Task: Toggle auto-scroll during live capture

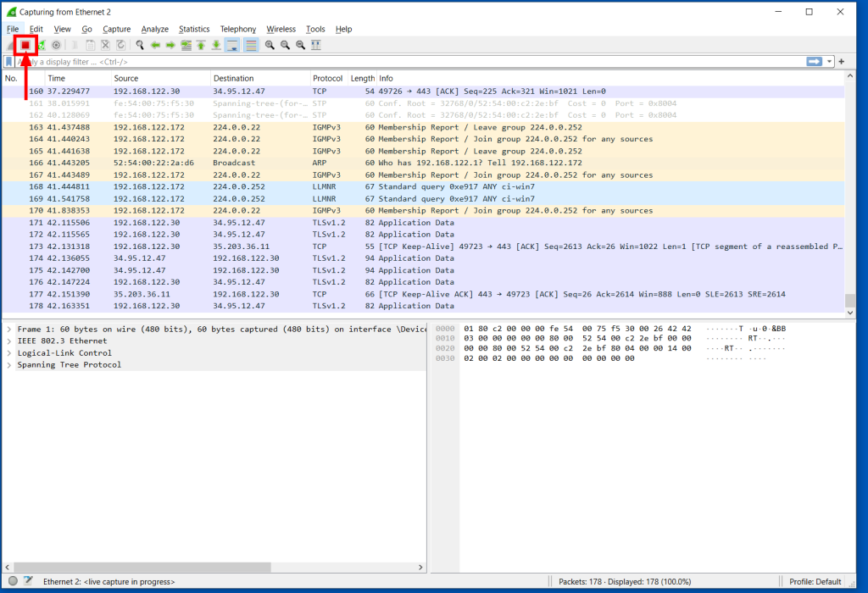Action: (232, 45)
